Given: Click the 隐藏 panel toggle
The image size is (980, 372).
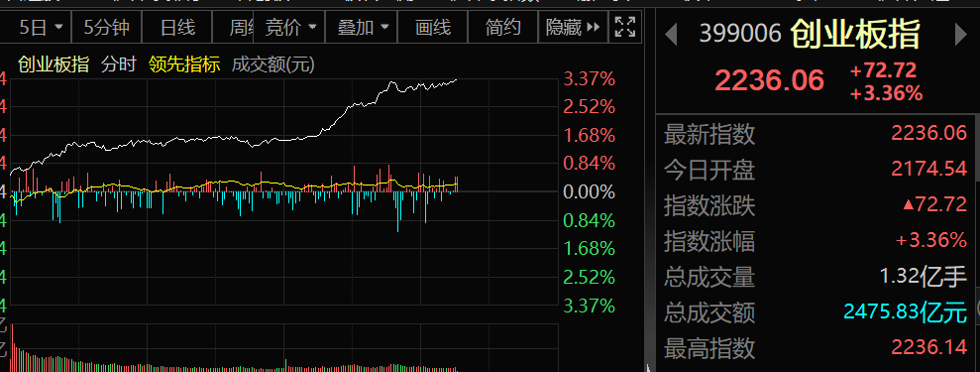Looking at the screenshot, I should click(x=573, y=28).
